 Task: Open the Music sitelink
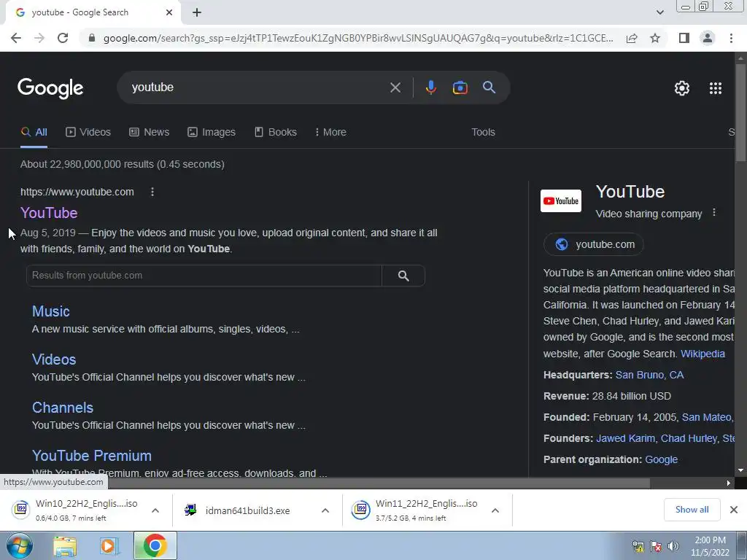coord(51,311)
